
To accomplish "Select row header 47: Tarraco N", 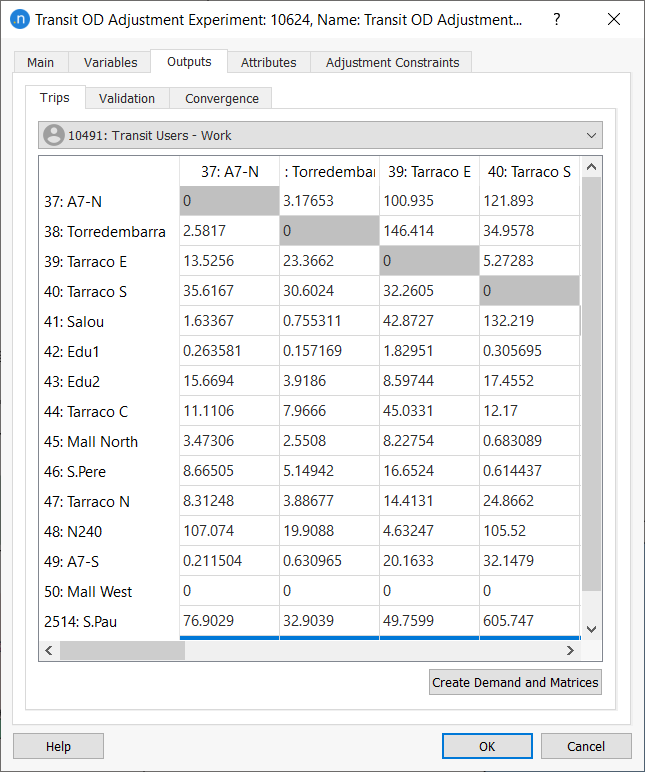I will click(109, 502).
